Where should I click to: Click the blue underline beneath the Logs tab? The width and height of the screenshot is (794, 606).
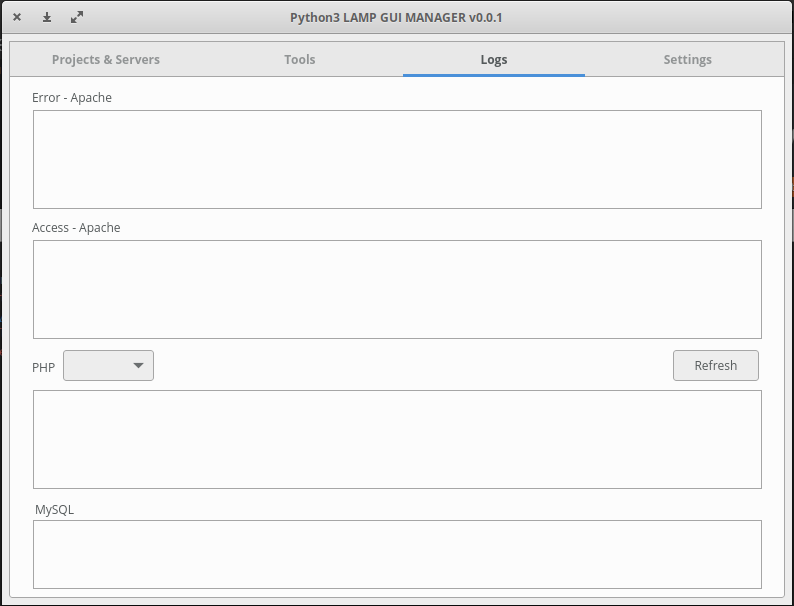click(494, 75)
